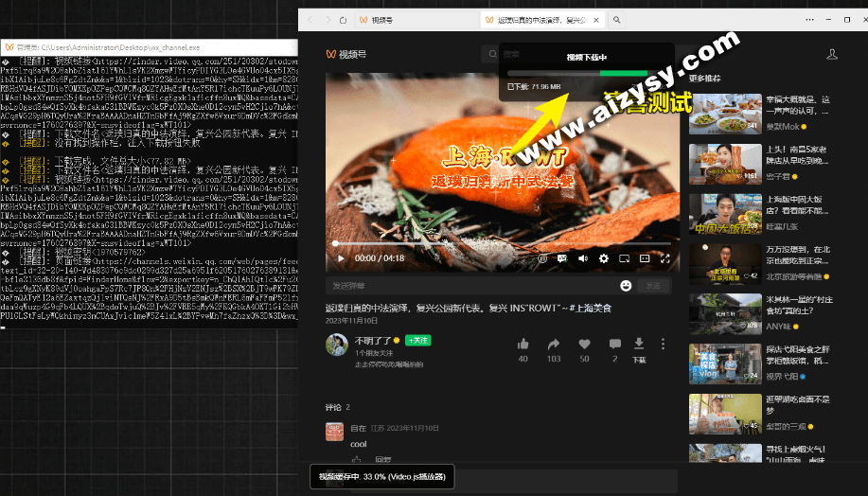Play the video with the play button
The width and height of the screenshot is (868, 496).
pos(338,257)
